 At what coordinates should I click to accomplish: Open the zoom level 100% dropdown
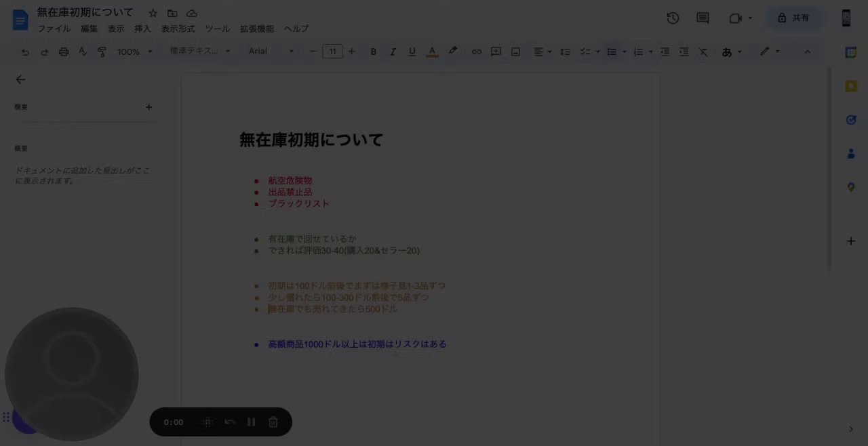tap(135, 52)
